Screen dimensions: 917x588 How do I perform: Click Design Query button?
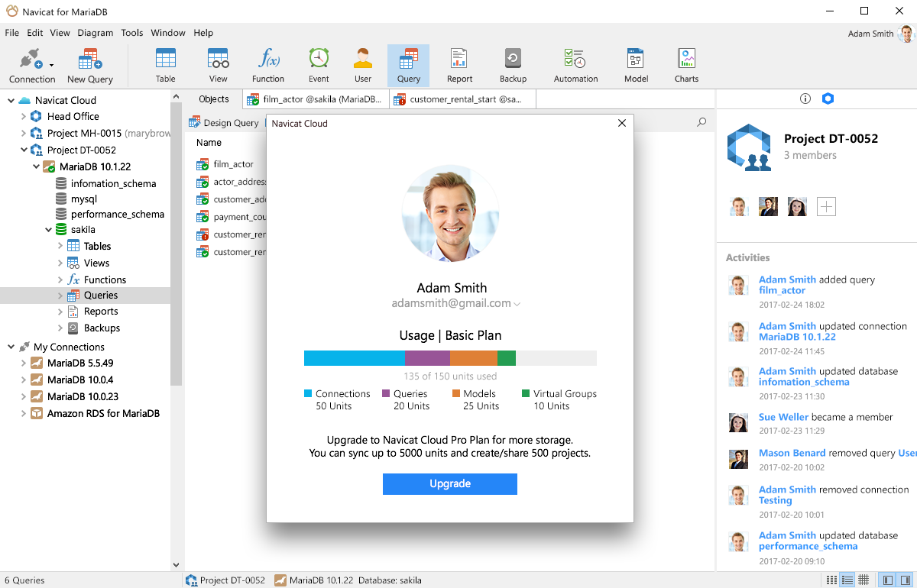[224, 123]
